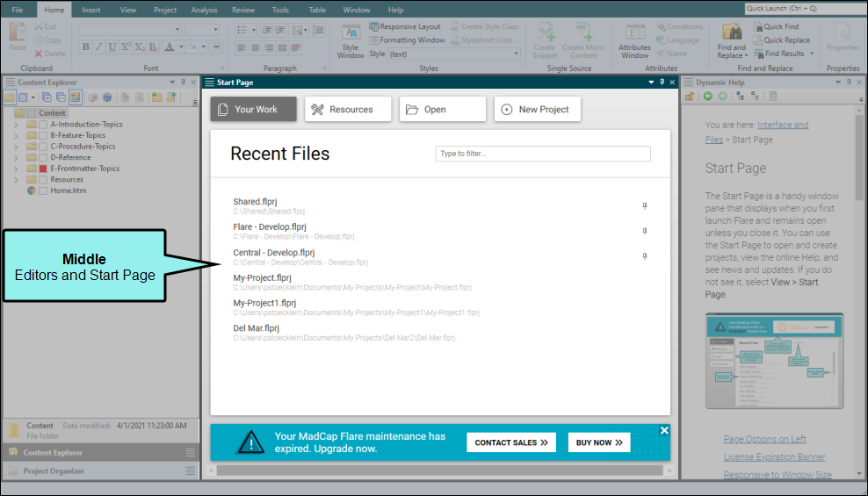Open the Style (text) dropdown
868x496 pixels.
517,54
